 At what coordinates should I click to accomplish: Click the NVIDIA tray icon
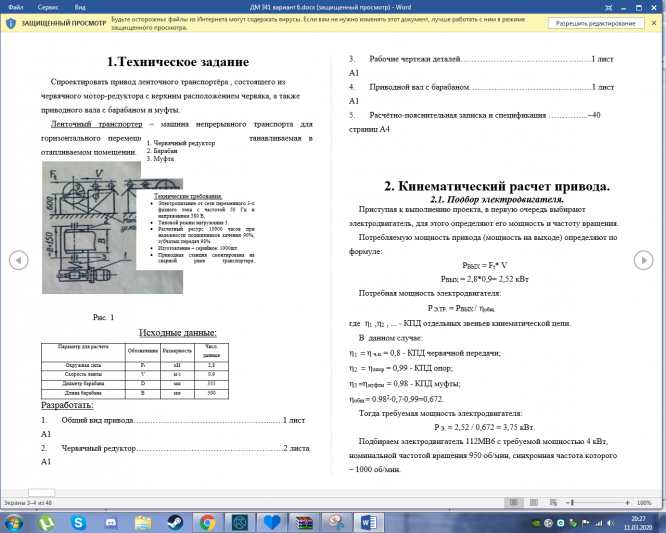point(536,523)
